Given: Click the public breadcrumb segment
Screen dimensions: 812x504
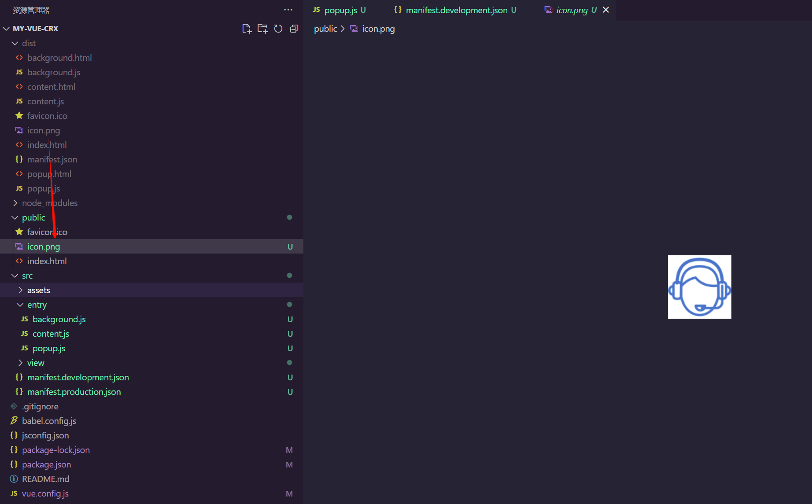Looking at the screenshot, I should click(325, 29).
